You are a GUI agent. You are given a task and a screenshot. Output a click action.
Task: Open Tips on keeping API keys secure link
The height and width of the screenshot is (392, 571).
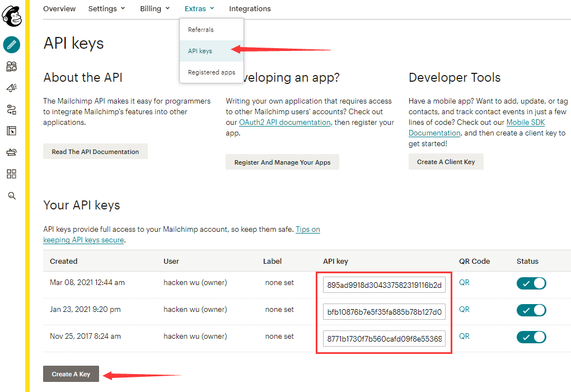[308, 230]
